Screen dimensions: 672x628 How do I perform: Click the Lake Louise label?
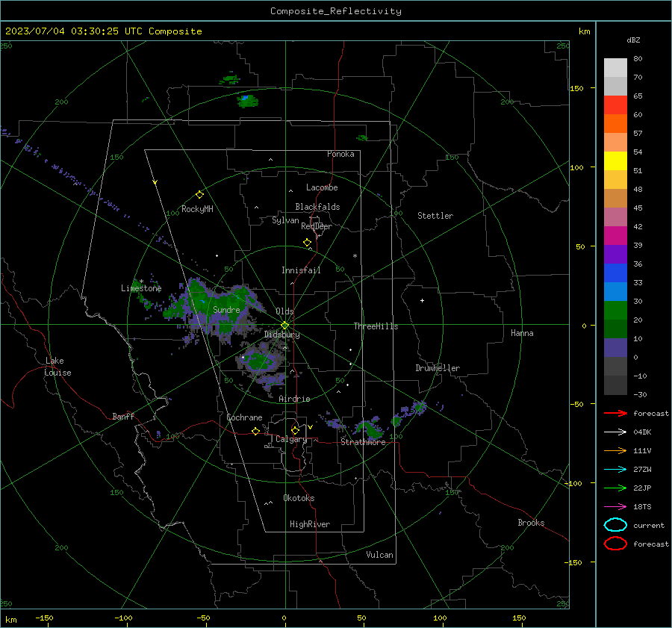tap(57, 367)
